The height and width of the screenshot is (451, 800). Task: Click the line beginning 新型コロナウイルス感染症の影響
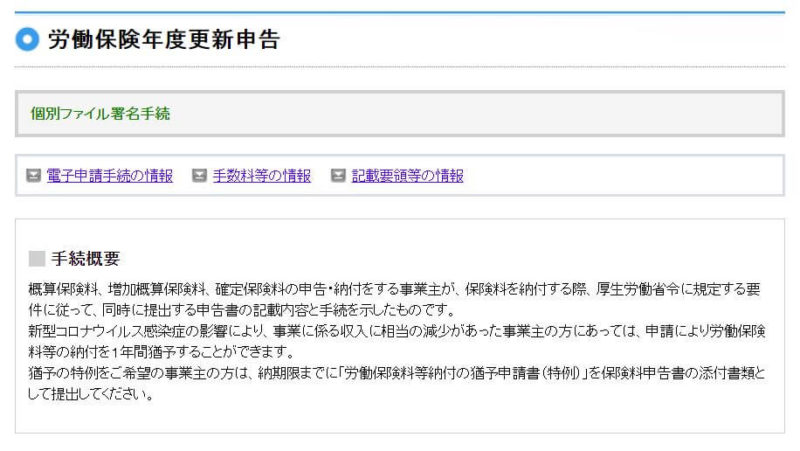click(397, 331)
